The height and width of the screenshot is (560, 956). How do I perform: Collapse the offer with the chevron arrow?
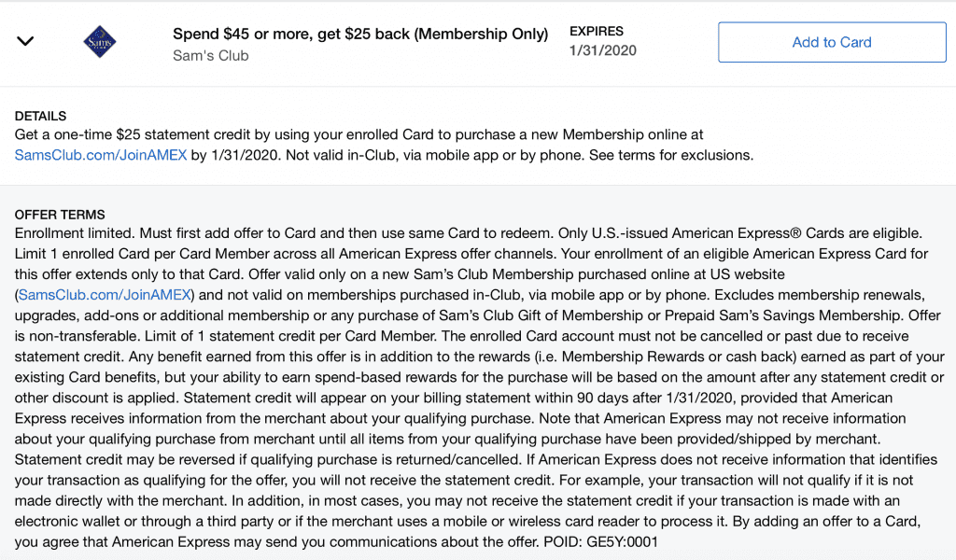point(25,41)
